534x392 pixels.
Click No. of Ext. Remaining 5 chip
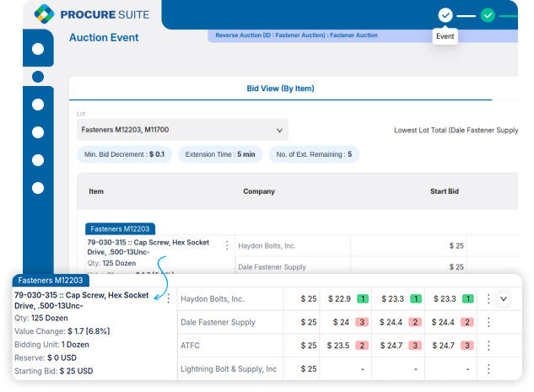(x=314, y=154)
